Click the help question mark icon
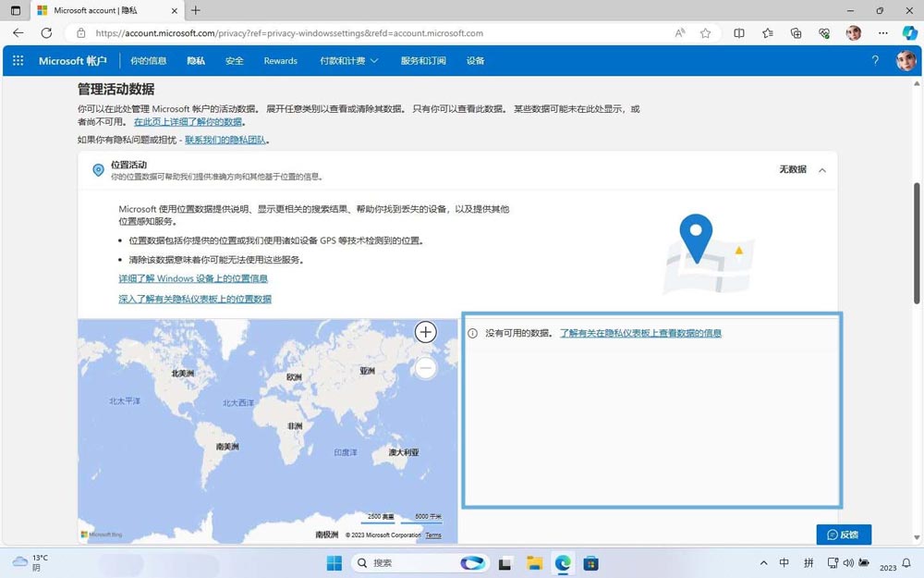Viewport: 924px width, 578px height. click(875, 60)
